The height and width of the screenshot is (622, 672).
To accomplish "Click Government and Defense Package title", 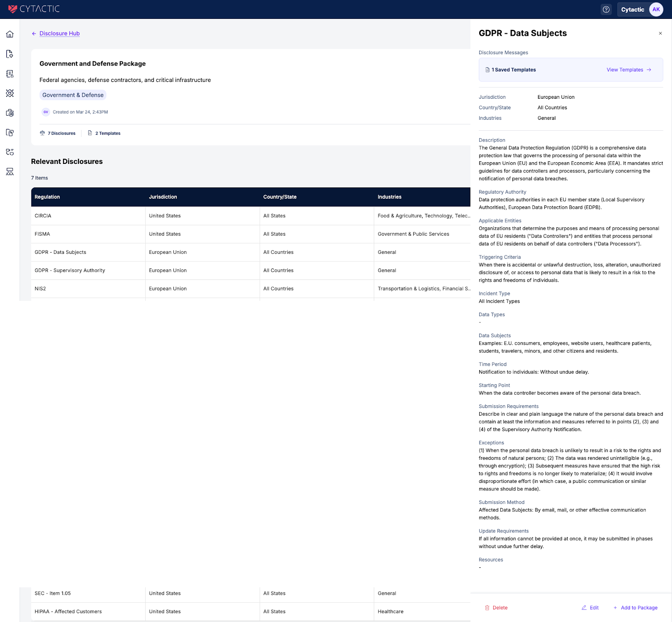I will [x=92, y=63].
